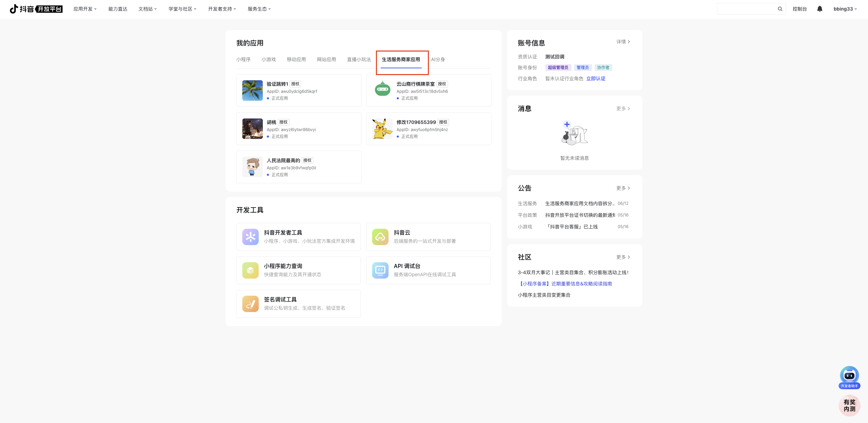
Task: Open announcement 「抖音平台客服」已上线
Action: pos(571,227)
